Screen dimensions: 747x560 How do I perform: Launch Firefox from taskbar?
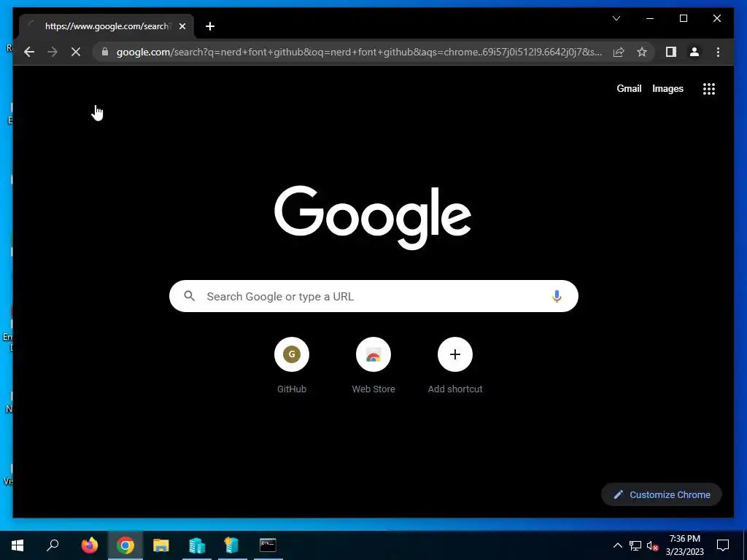pos(89,545)
